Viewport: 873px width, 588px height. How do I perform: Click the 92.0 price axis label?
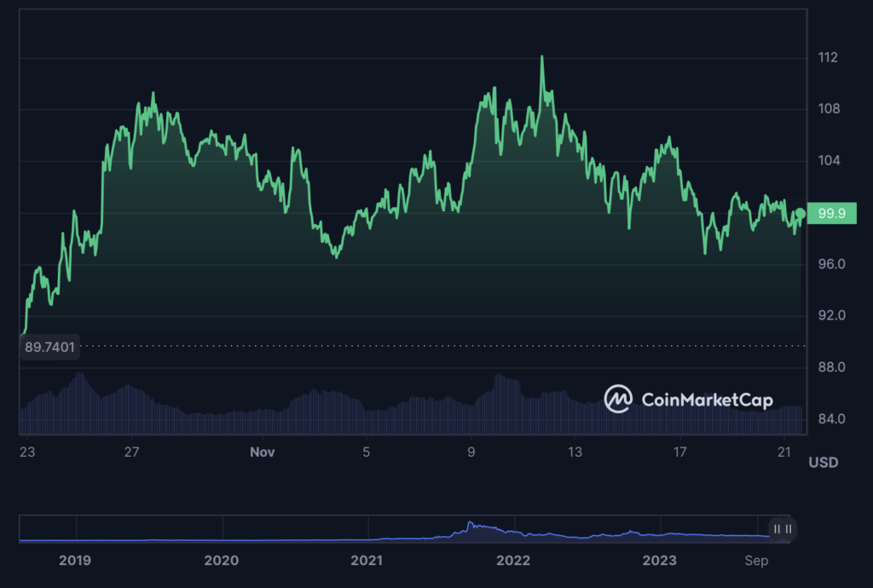(831, 315)
